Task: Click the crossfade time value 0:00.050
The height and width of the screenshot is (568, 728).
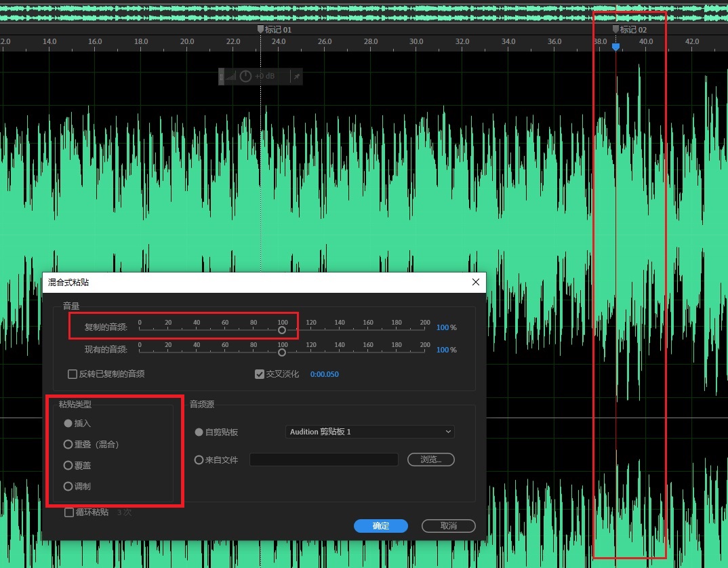Action: [x=324, y=374]
